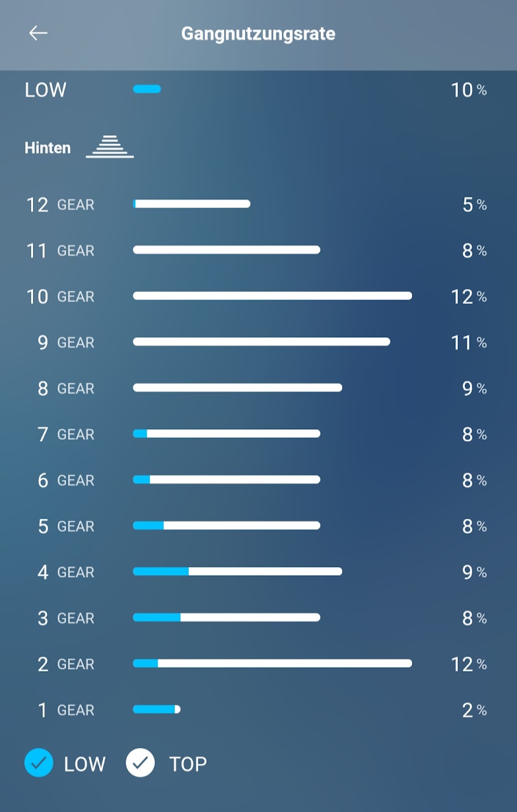Tap the 12% value for gear 10
The image size is (517, 812).
point(469,296)
